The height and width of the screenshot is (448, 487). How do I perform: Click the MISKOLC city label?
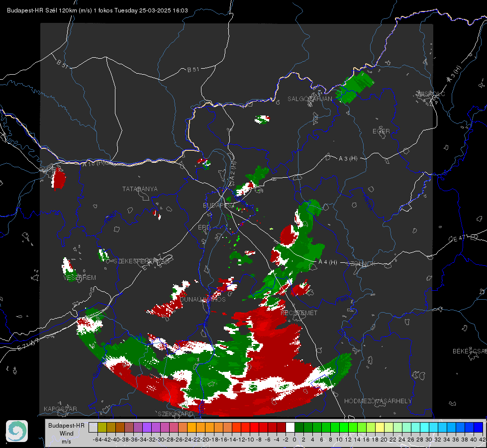click(x=431, y=94)
